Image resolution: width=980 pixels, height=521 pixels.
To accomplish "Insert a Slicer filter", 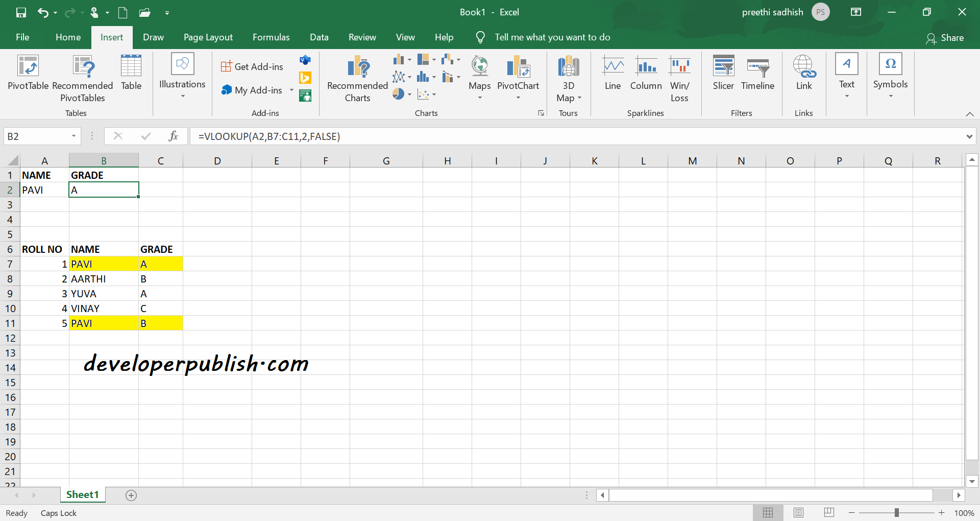I will [x=723, y=74].
